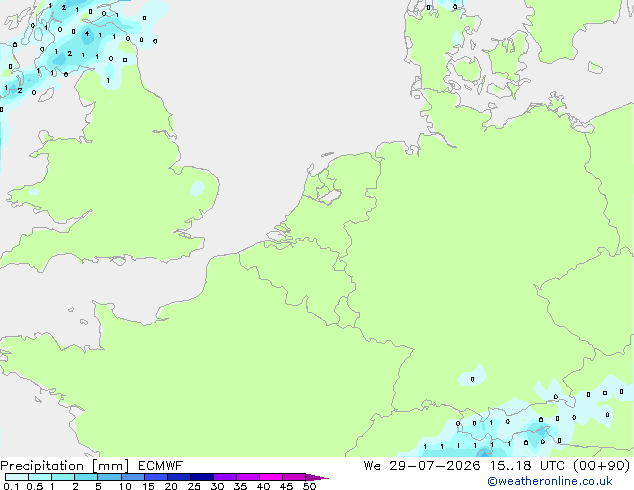This screenshot has width=634, height=490.
Task: Select legend swatch between 10 and 15
Action: point(132,477)
